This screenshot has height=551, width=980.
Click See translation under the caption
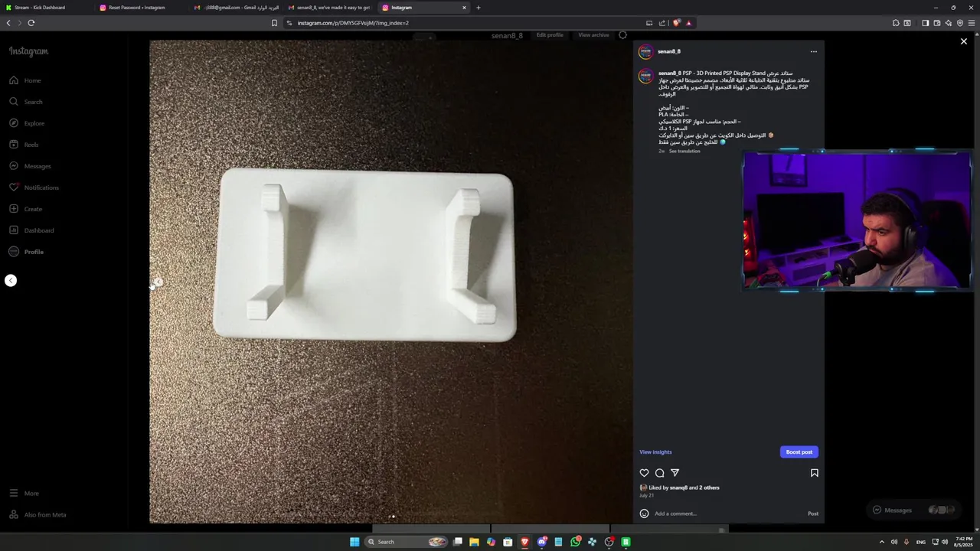(x=684, y=152)
